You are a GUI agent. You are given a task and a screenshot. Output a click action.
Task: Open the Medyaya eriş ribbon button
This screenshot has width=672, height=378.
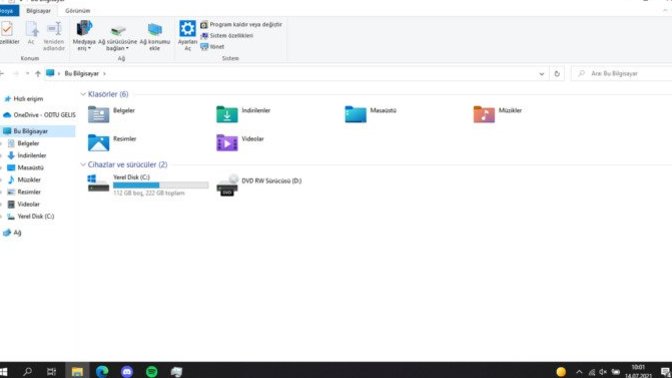(x=84, y=35)
